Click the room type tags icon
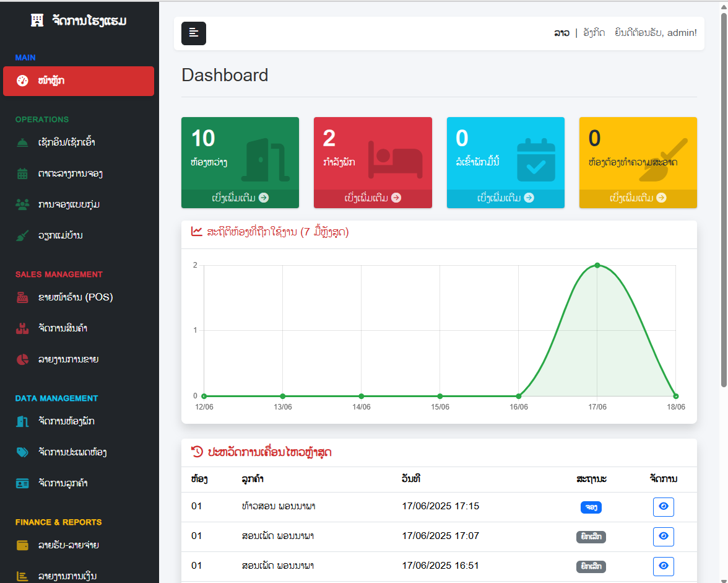 22,452
